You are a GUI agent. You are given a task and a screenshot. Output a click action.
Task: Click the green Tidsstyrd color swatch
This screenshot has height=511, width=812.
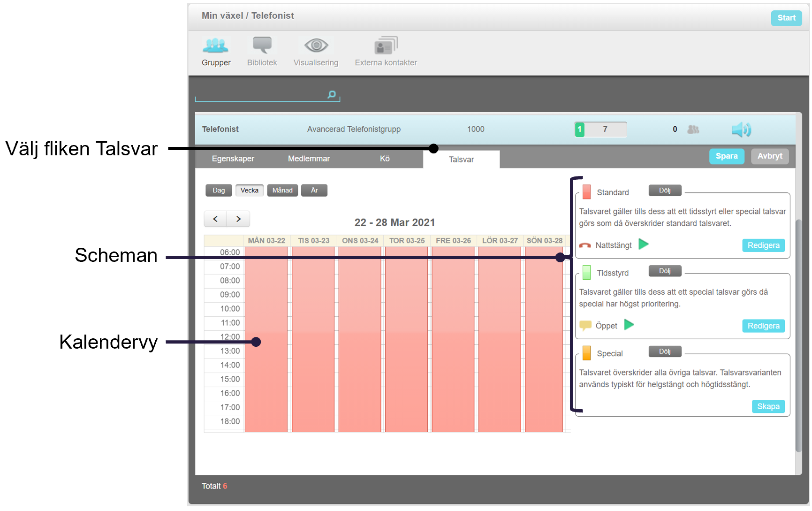coord(586,273)
